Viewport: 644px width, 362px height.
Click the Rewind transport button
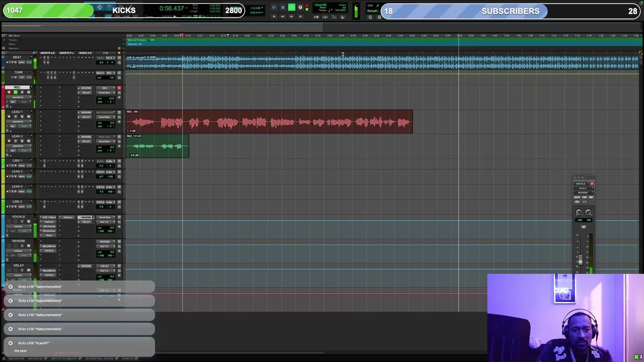click(x=283, y=16)
